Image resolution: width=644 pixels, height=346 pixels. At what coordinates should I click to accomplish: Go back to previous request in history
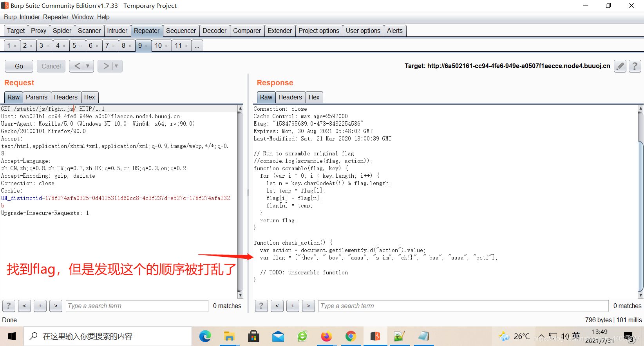(77, 66)
